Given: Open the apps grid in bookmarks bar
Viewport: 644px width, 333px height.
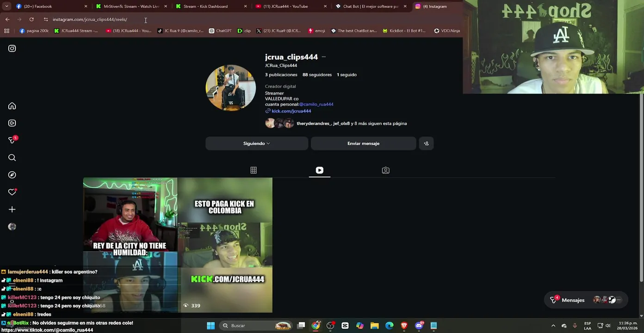Looking at the screenshot, I should pyautogui.click(x=6, y=31).
